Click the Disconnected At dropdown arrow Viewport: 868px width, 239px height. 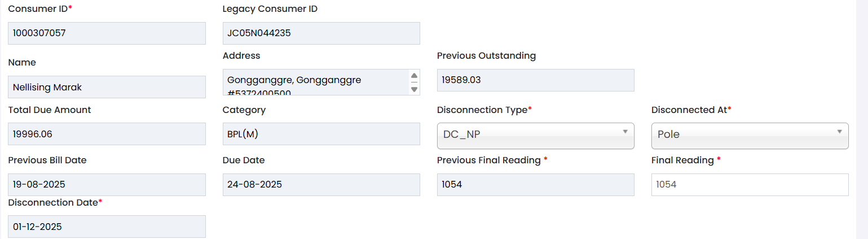[839, 132]
